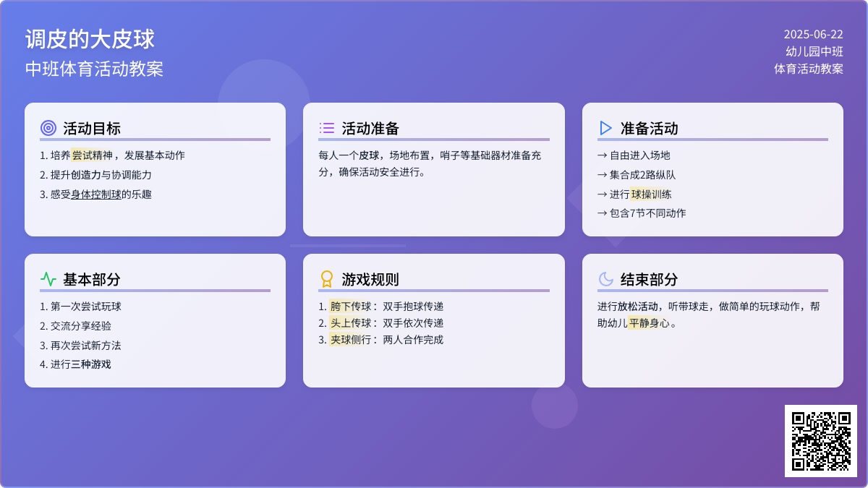Image resolution: width=868 pixels, height=488 pixels.
Task: Click the 游戏规则 heading
Action: tap(370, 279)
